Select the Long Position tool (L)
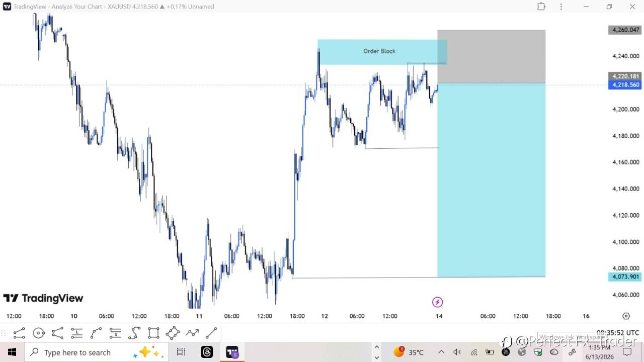 pos(76,333)
